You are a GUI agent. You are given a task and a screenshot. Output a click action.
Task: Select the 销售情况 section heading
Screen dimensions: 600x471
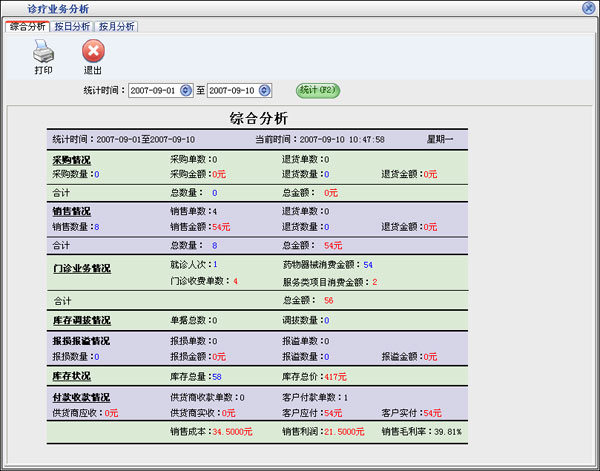(x=71, y=212)
